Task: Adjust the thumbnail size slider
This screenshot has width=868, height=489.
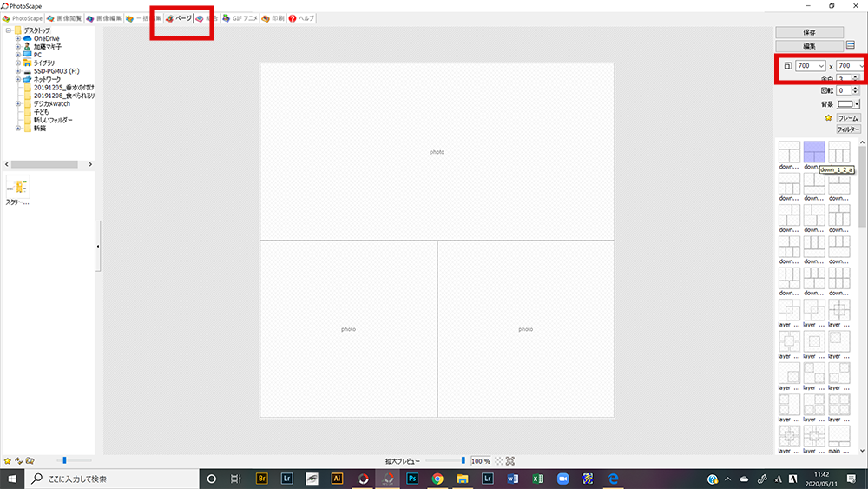Action: pyautogui.click(x=65, y=460)
